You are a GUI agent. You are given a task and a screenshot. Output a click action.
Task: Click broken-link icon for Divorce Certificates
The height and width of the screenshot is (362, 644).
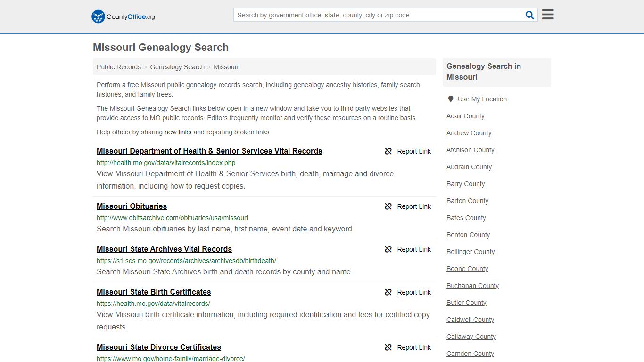coord(388,347)
